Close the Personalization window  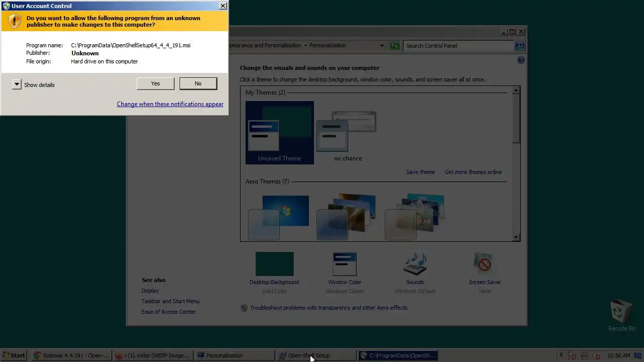point(521,32)
